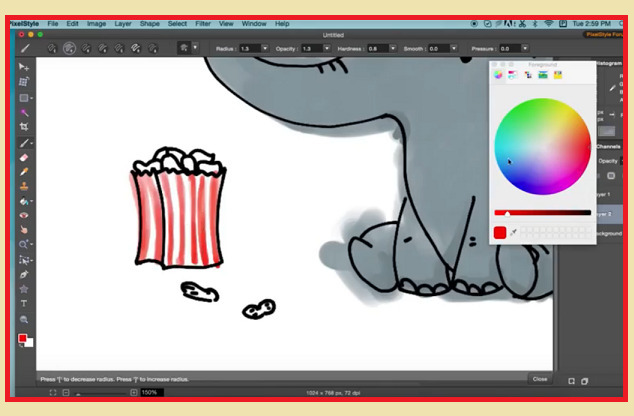Select the Star shape tool
This screenshot has width=634, height=416.
click(x=24, y=289)
